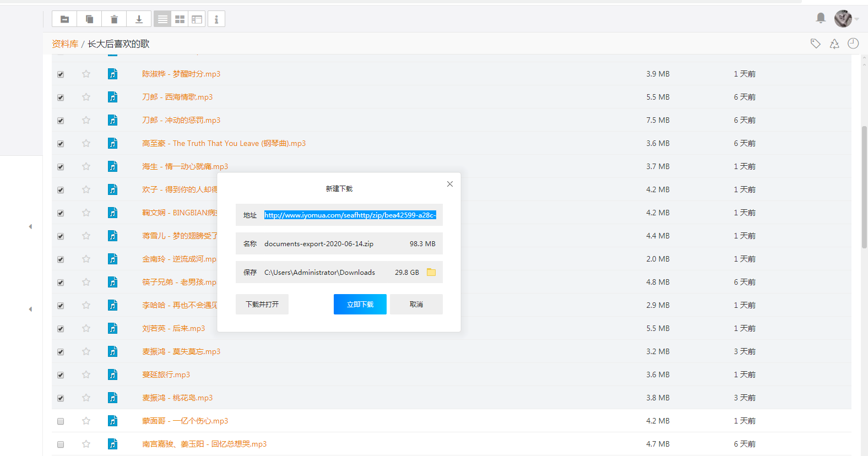This screenshot has height=456, width=868.
Task: Uncheck 海生 - 情一动心就痛.mp3 checkbox
Action: [x=61, y=167]
